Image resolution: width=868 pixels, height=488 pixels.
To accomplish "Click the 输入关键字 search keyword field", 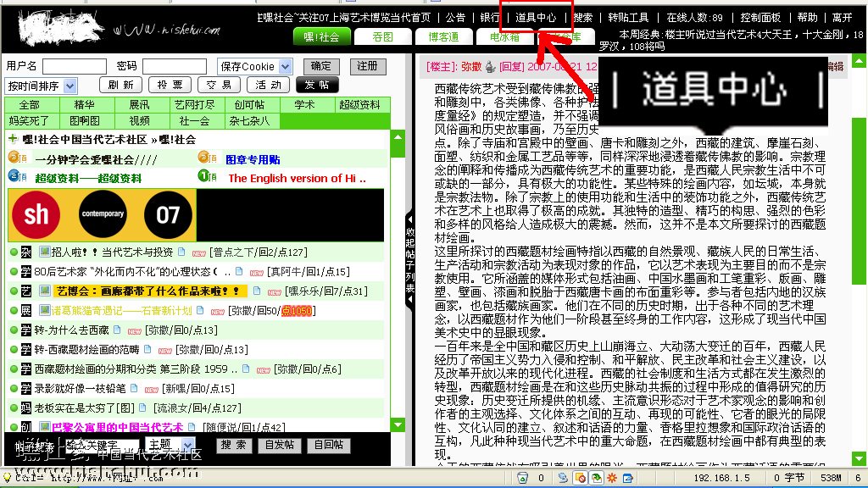I will click(102, 446).
